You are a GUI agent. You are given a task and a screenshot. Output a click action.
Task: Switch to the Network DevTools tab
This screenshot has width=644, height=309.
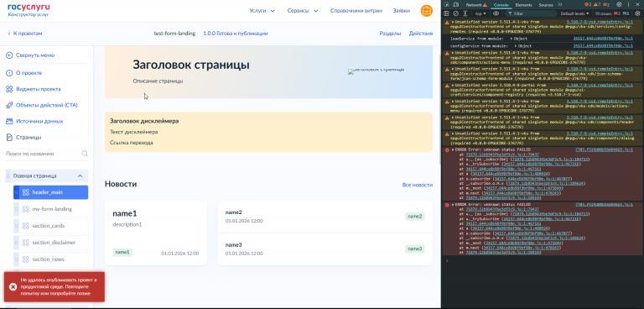click(476, 5)
